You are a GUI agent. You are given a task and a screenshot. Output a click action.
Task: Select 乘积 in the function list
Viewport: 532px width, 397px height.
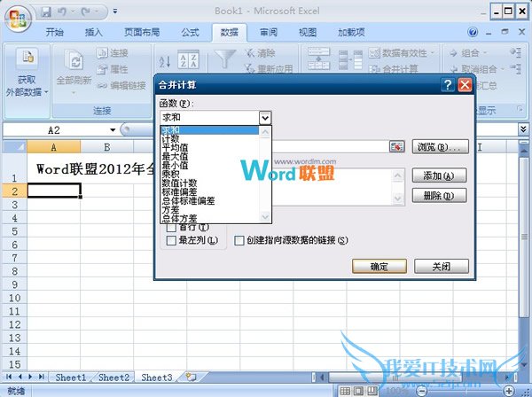pos(209,174)
